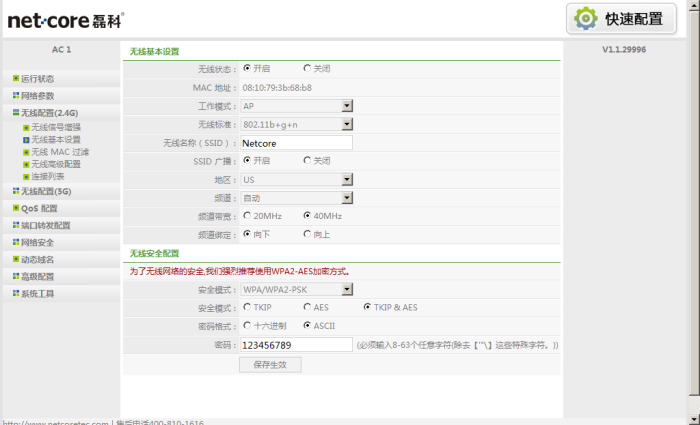700x425 pixels.
Task: Click the icon beside 无线配置(5G)
Action: pyautogui.click(x=16, y=191)
